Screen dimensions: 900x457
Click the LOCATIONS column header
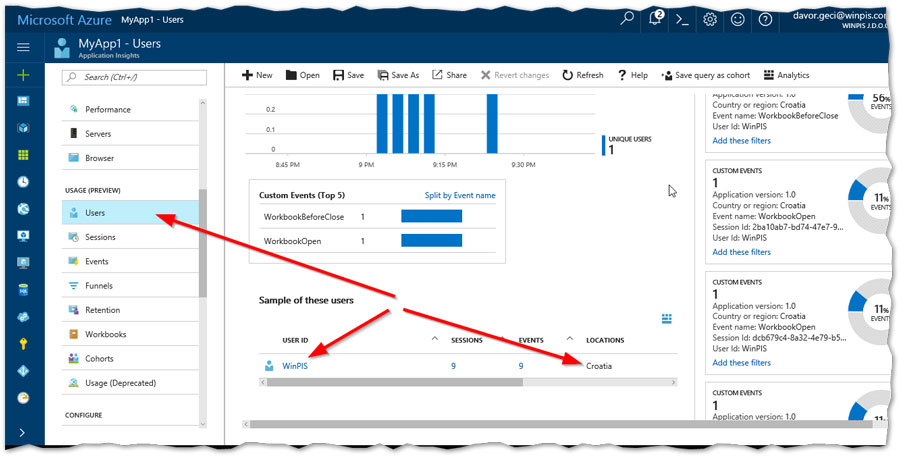click(x=605, y=340)
